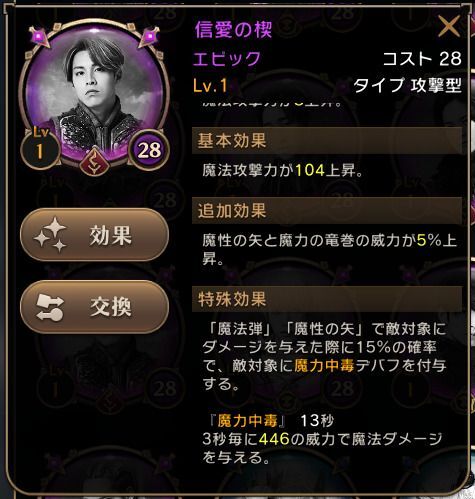475x499 pixels.
Task: Click the タイプ 攻撃型 type label
Action: coord(407,85)
